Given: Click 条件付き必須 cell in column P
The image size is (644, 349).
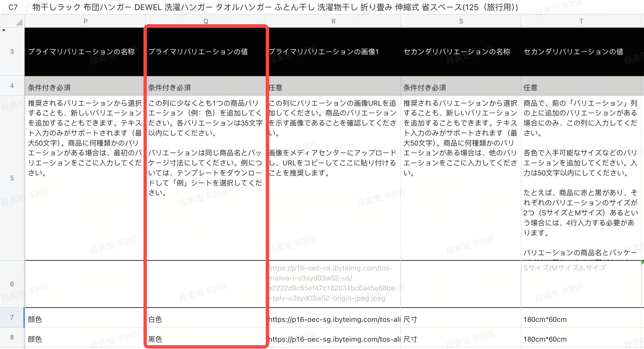Looking at the screenshot, I should pyautogui.click(x=85, y=86).
